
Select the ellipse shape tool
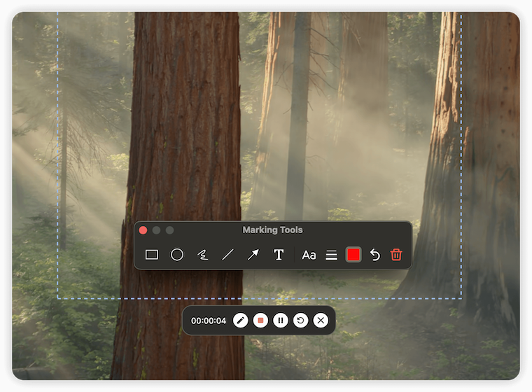177,255
